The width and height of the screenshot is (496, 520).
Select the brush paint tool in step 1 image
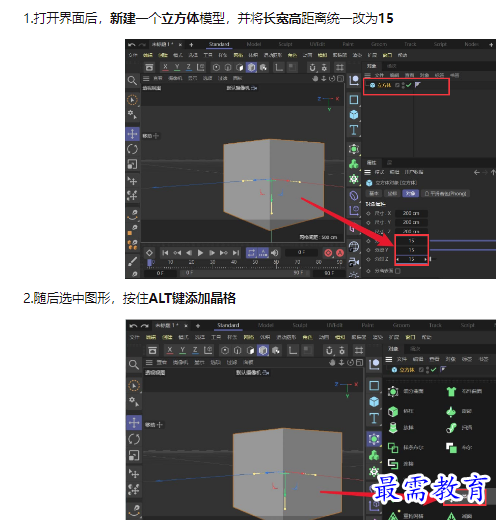coord(133,261)
